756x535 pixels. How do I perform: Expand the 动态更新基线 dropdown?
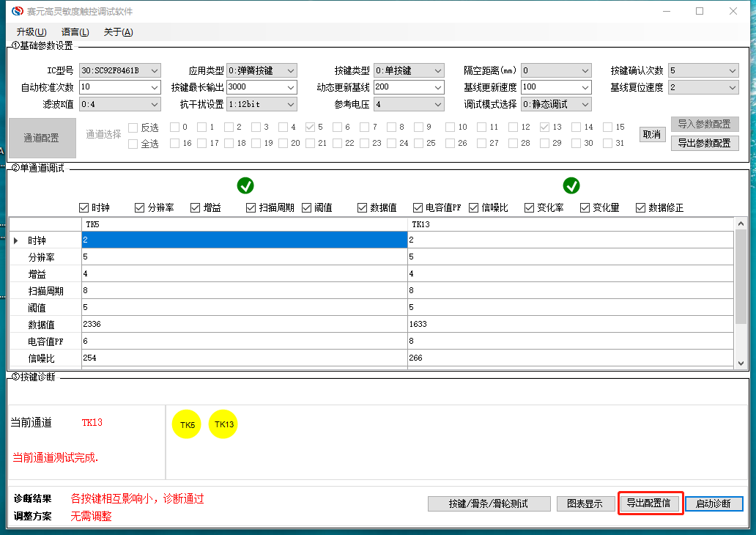coord(438,87)
